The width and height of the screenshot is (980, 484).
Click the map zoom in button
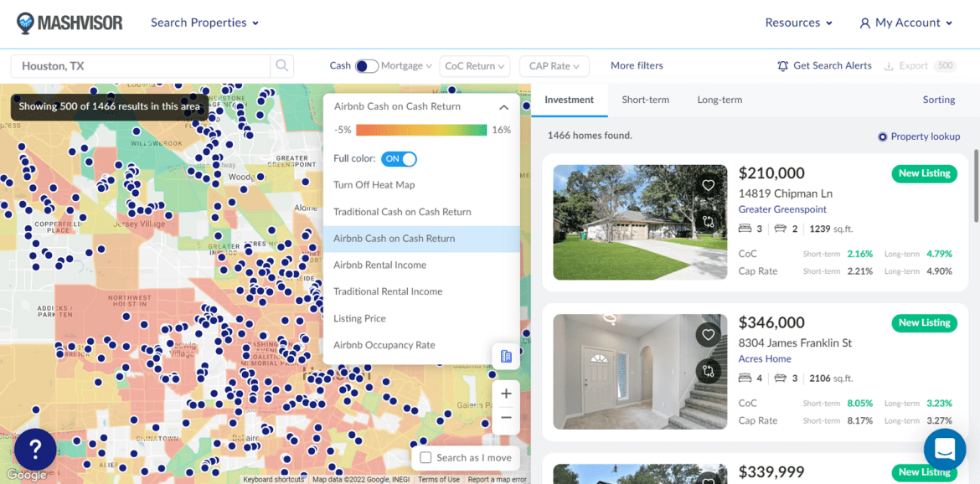coord(506,394)
